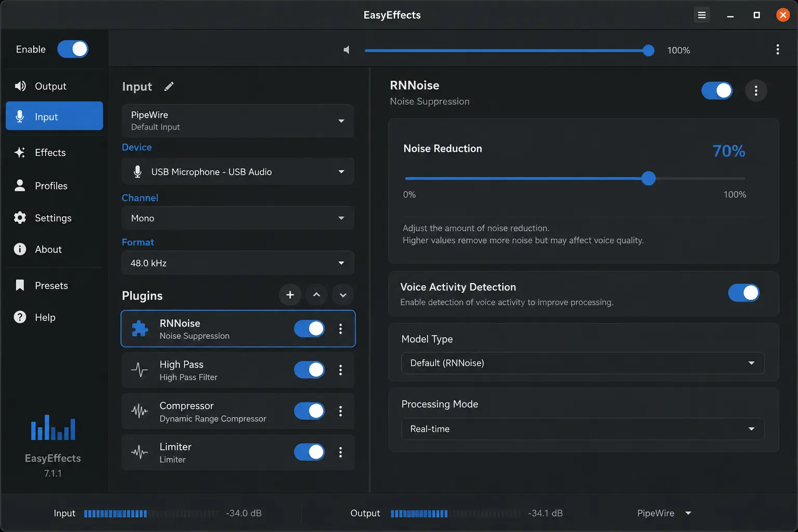This screenshot has height=532, width=798.
Task: Click the Compressor waveform icon
Action: [139, 411]
